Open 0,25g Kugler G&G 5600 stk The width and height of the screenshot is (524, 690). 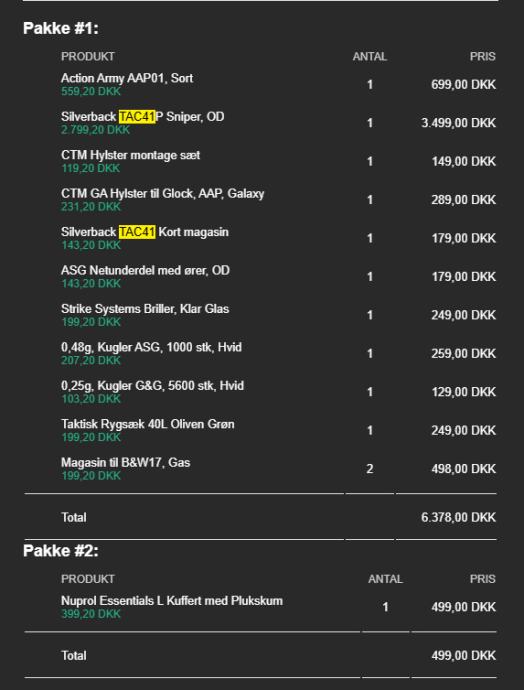(152, 385)
